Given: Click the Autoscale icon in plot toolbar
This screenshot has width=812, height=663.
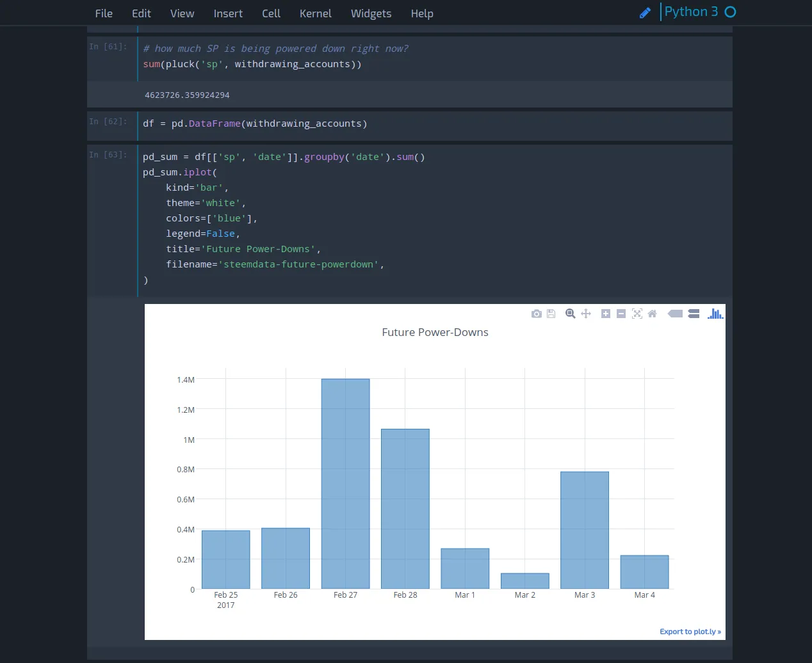Looking at the screenshot, I should point(637,314).
